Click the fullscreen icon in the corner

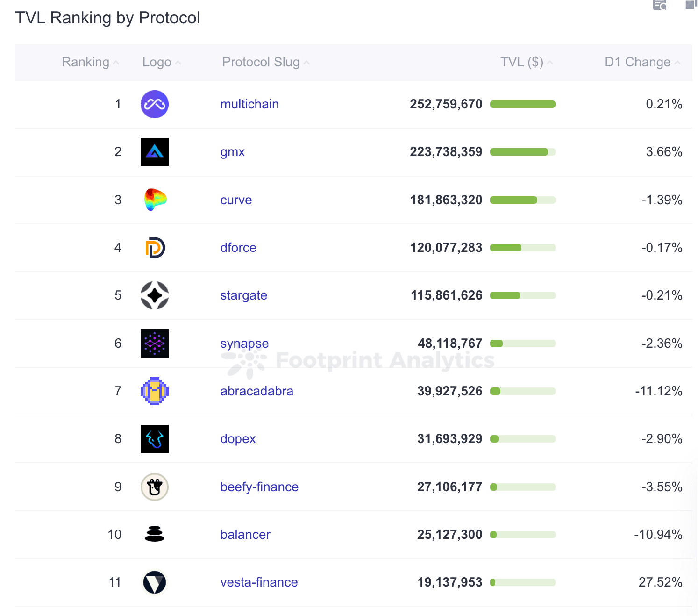click(x=690, y=6)
